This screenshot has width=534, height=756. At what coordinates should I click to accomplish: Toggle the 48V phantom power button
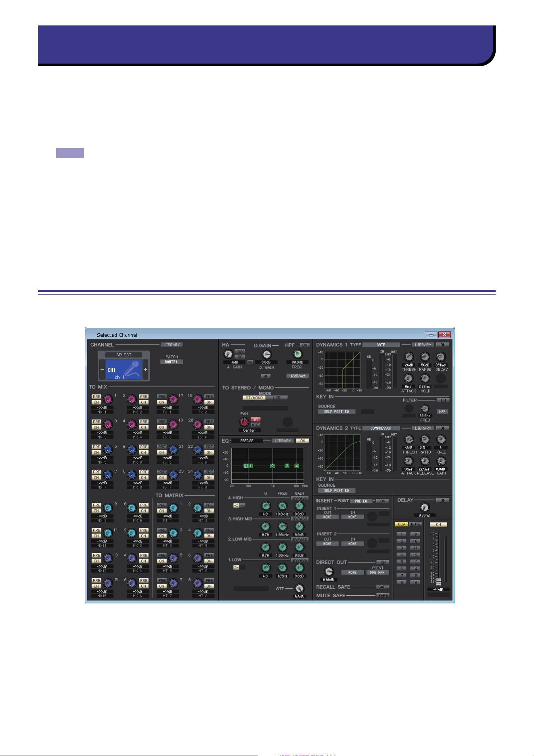coord(240,351)
